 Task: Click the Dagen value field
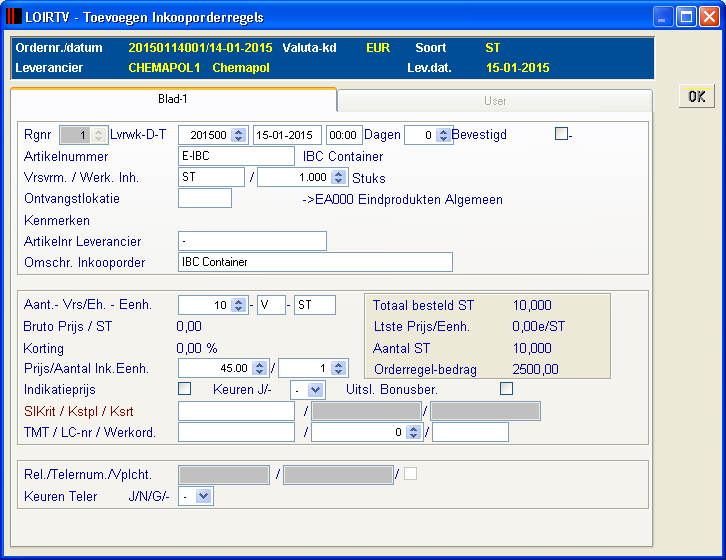pos(420,135)
